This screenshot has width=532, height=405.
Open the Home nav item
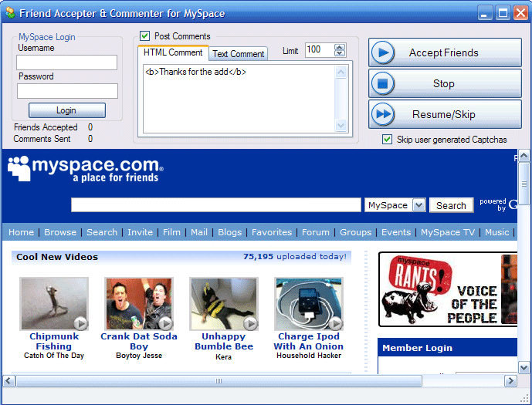coord(22,232)
